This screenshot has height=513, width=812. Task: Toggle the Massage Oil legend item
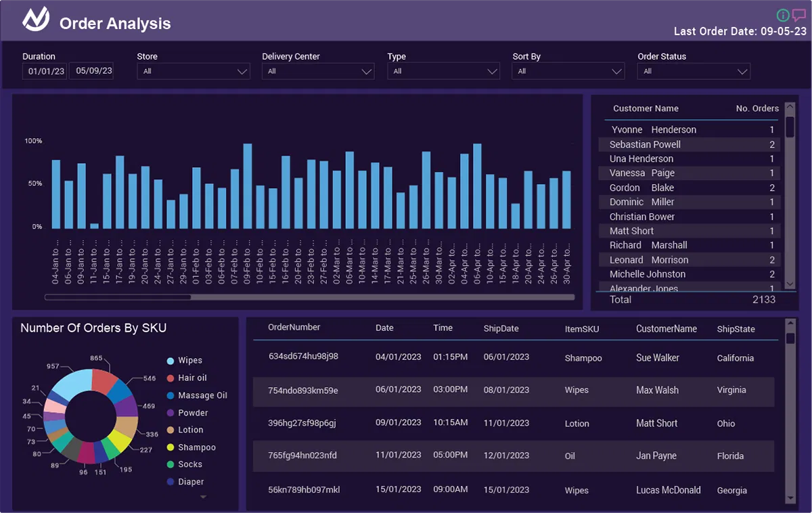[x=202, y=395]
